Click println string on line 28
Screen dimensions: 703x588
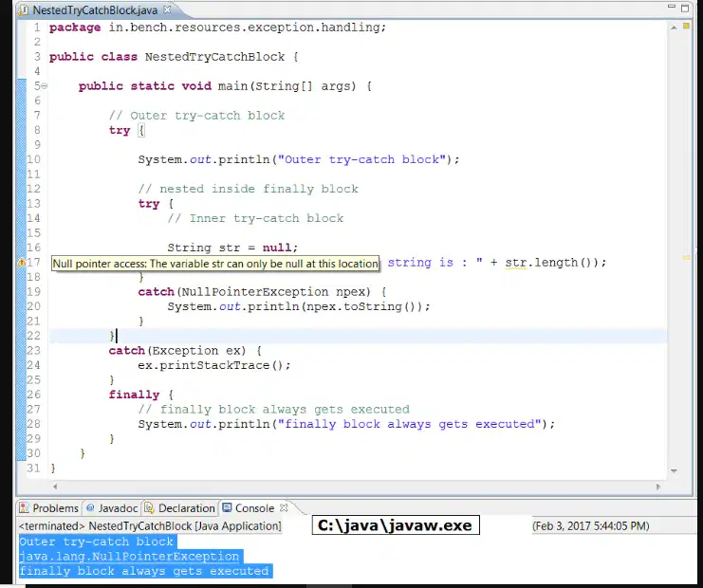[409, 424]
